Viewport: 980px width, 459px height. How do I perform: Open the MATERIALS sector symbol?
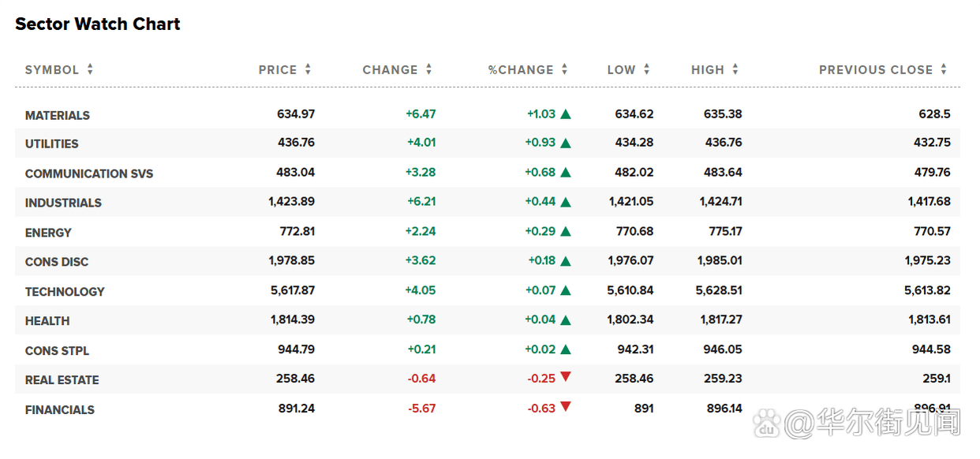click(58, 115)
